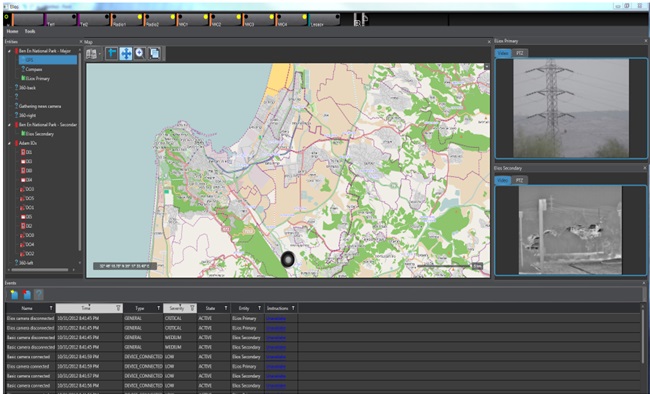Click the red DI1 input icon
This screenshot has width=650, height=394.
pos(23,152)
